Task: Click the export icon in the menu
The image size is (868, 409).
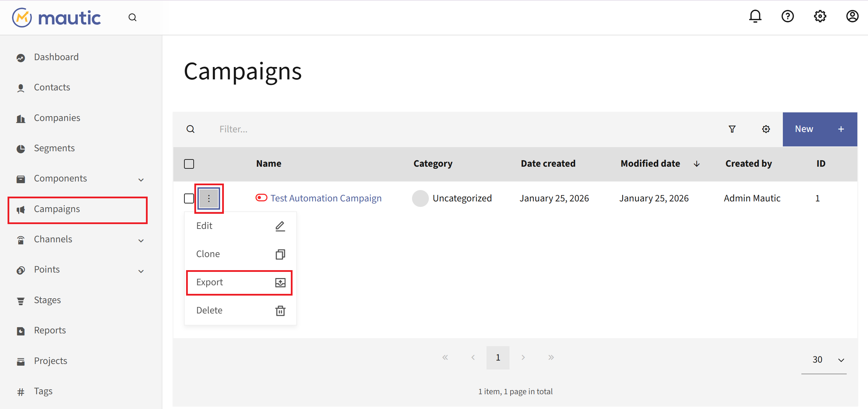Action: [280, 283]
